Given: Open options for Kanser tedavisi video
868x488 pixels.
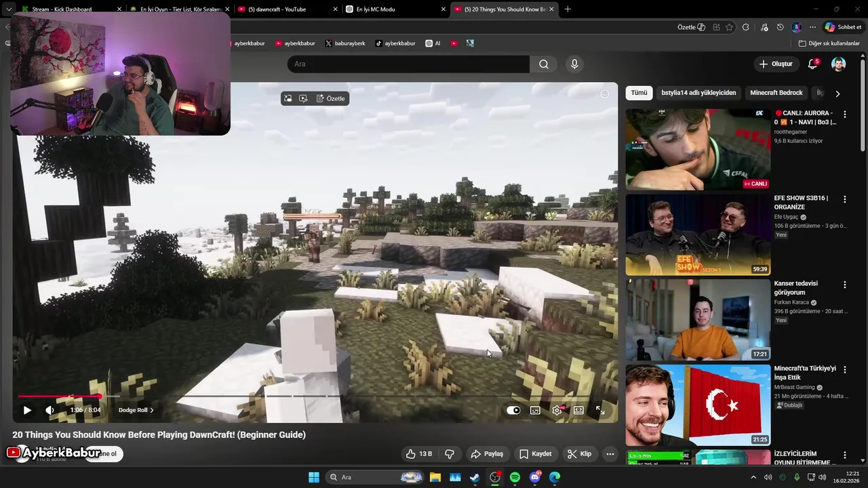Looking at the screenshot, I should point(845,285).
